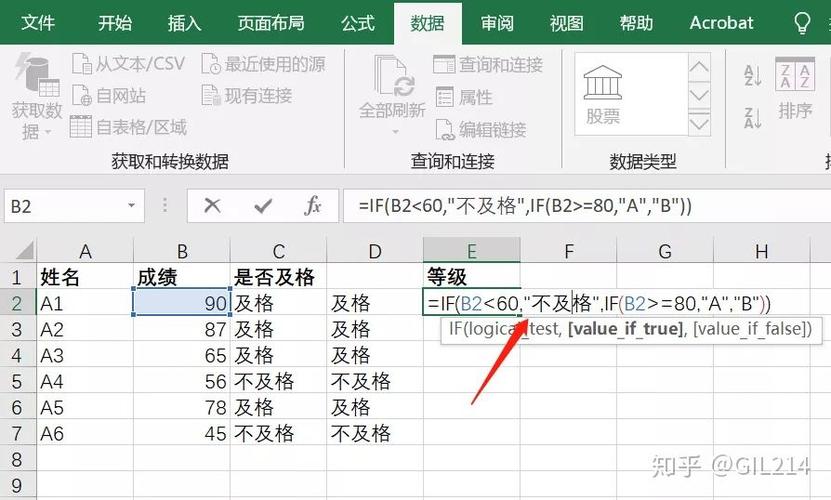Click name cell A4
This screenshot has width=831, height=500.
pyautogui.click(x=85, y=381)
